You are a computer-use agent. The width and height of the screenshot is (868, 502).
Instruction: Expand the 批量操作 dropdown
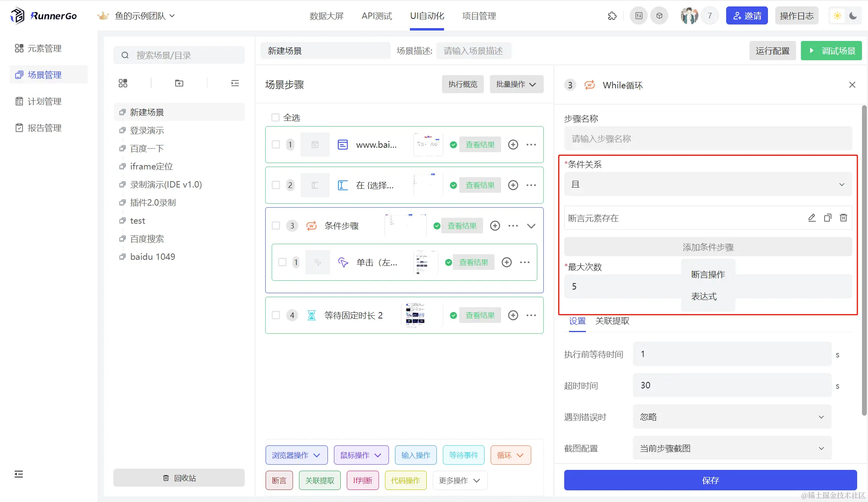[x=516, y=84]
